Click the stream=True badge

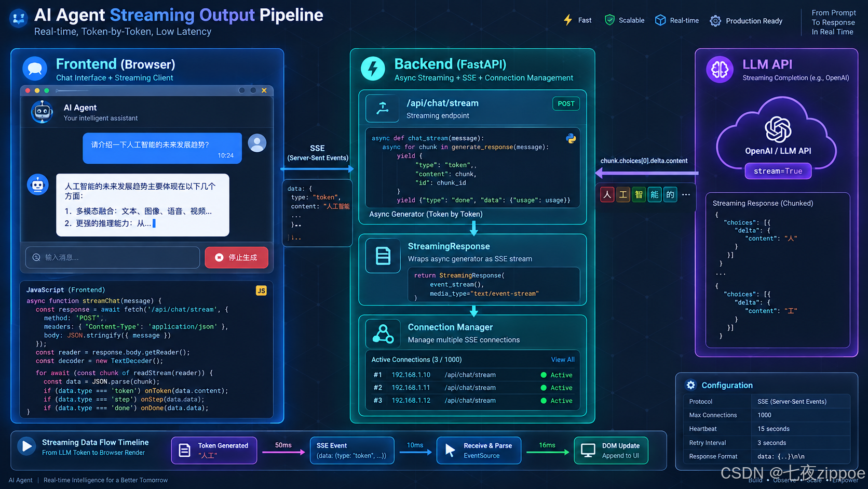pos(778,171)
